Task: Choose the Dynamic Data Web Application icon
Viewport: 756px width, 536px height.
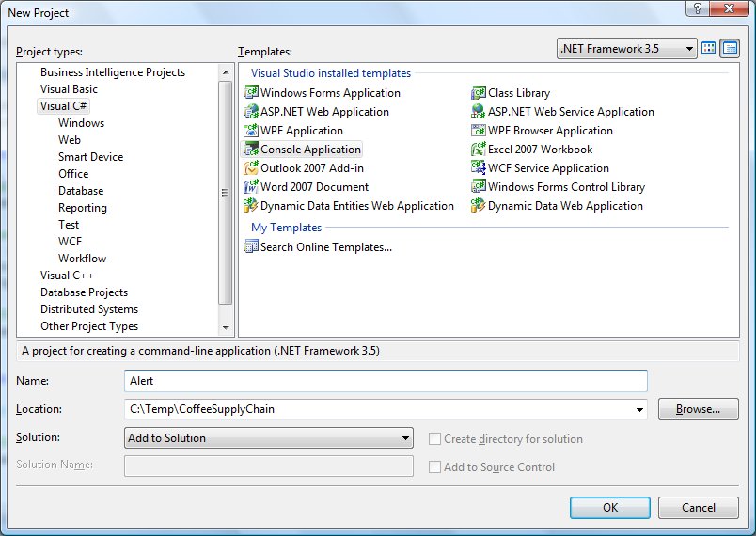Action: click(479, 205)
